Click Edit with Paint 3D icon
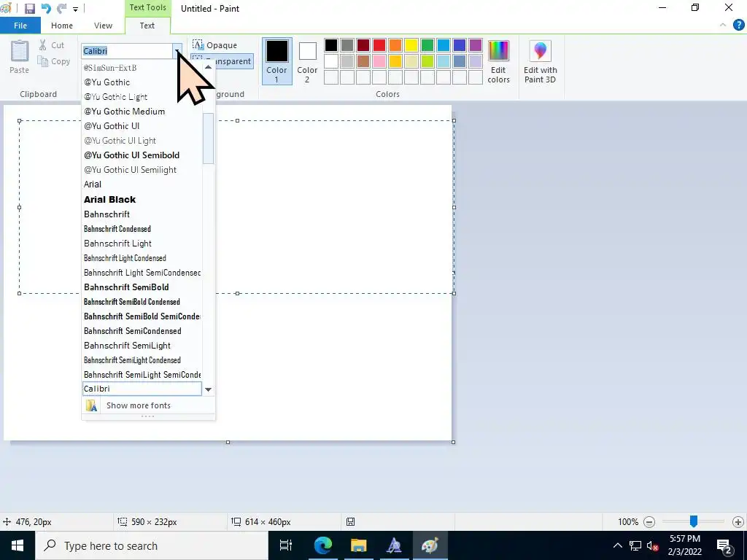Viewport: 747px width, 560px height. [541, 51]
